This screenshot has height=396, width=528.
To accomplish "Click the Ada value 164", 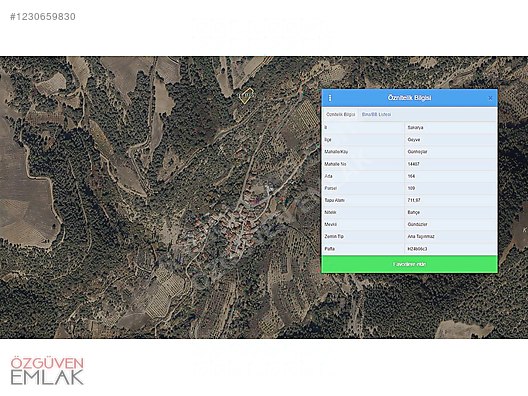I will click(x=411, y=176).
